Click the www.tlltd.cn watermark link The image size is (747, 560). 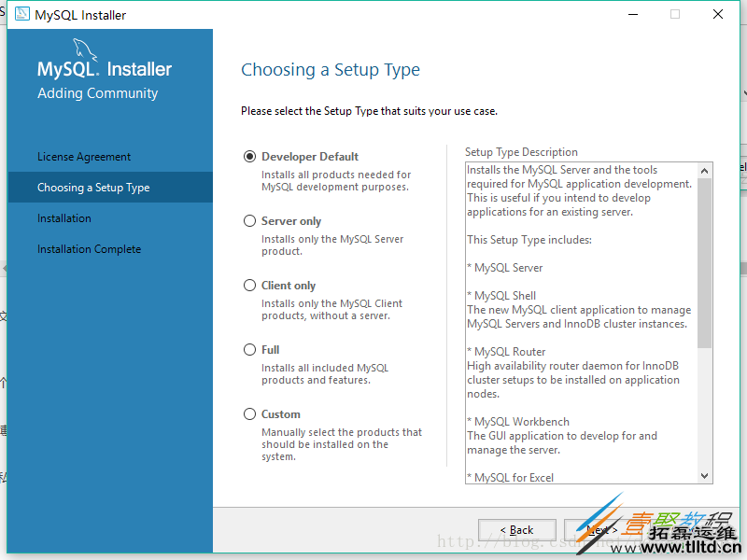coord(687,547)
